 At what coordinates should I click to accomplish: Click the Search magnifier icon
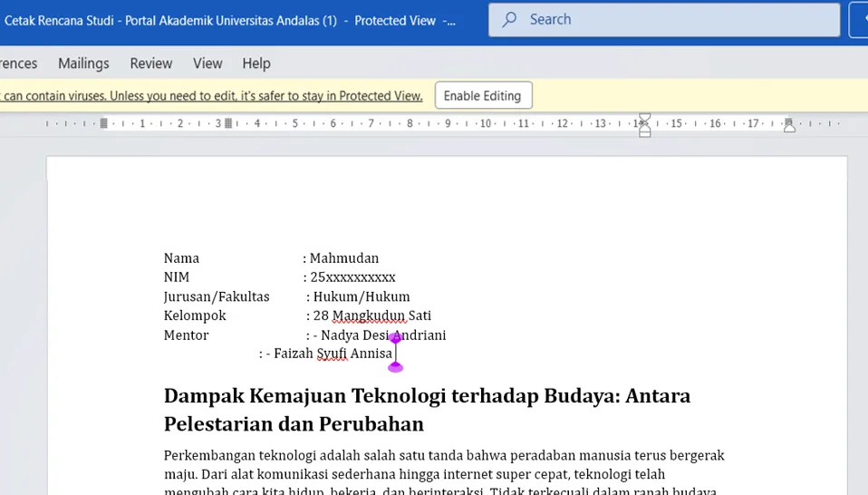click(x=509, y=19)
